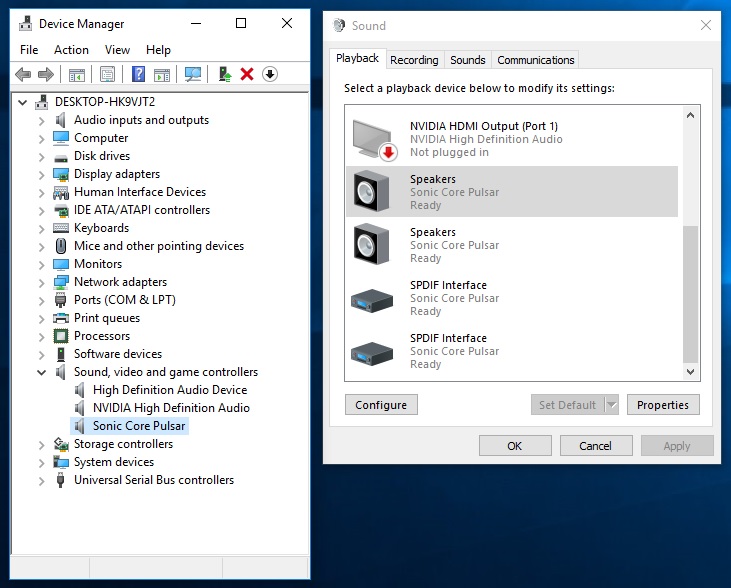Expand the System devices category
The height and width of the screenshot is (588, 731).
(x=41, y=463)
